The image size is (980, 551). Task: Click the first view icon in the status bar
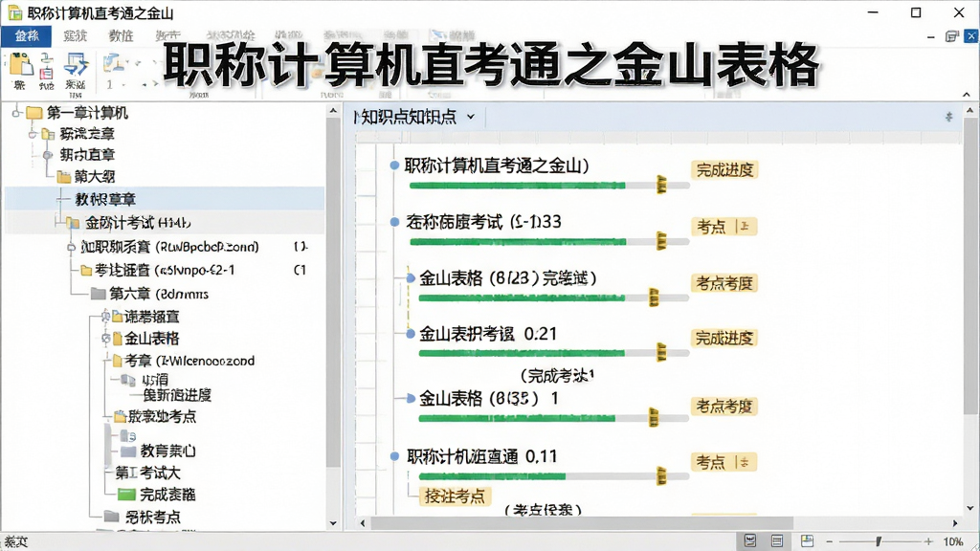(750, 541)
